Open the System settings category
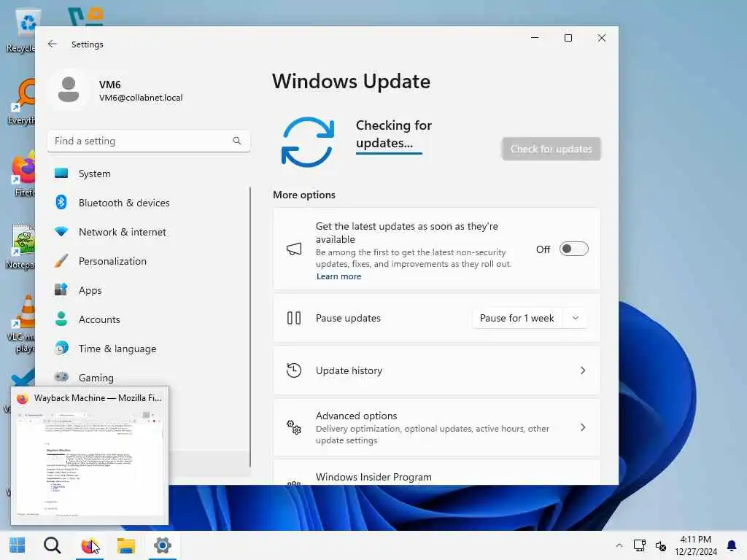Viewport: 747px width, 560px height. click(x=149, y=174)
